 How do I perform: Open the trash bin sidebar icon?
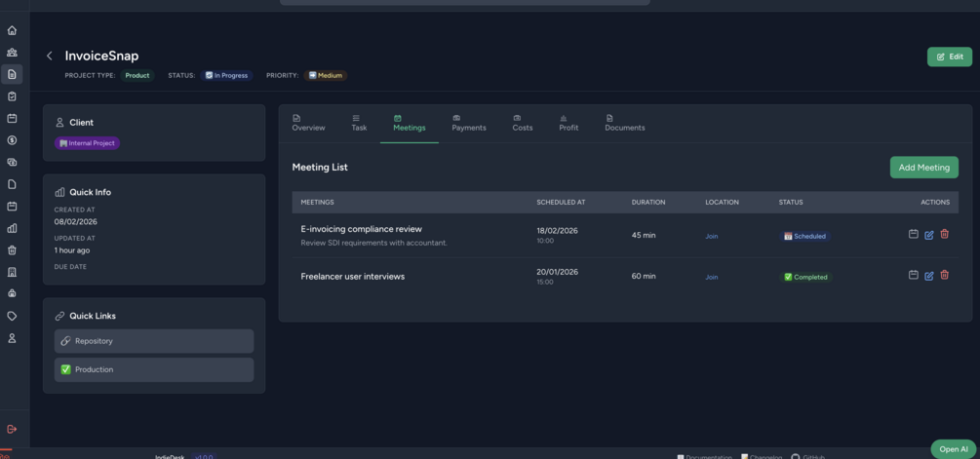point(12,249)
